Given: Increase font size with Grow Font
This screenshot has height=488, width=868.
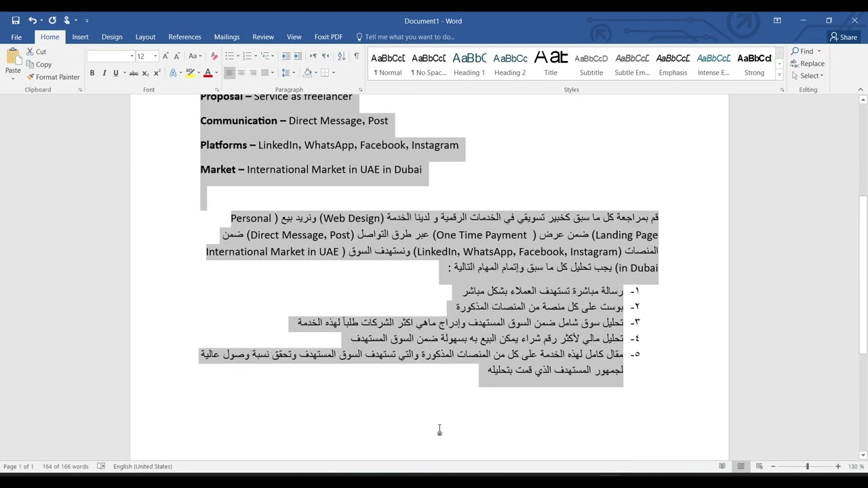Looking at the screenshot, I should [x=165, y=56].
